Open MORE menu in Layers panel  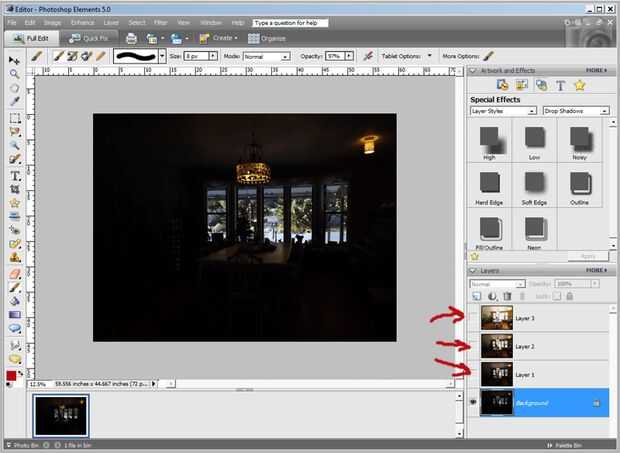(597, 270)
